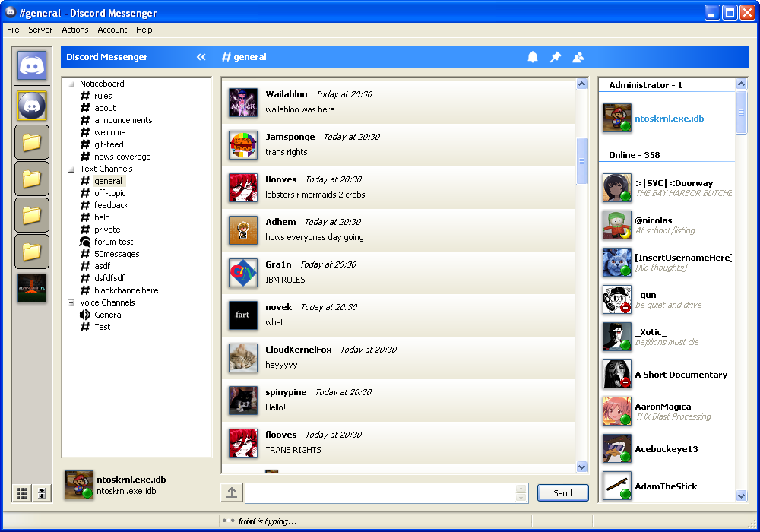This screenshot has height=532, width=760.
Task: Open the third server folder icon
Action: (x=32, y=214)
